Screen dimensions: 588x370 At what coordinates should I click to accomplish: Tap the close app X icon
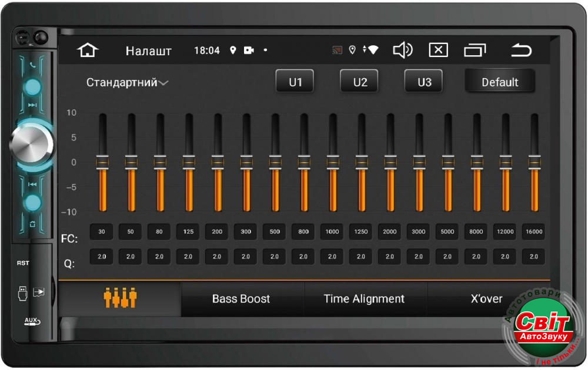click(438, 51)
